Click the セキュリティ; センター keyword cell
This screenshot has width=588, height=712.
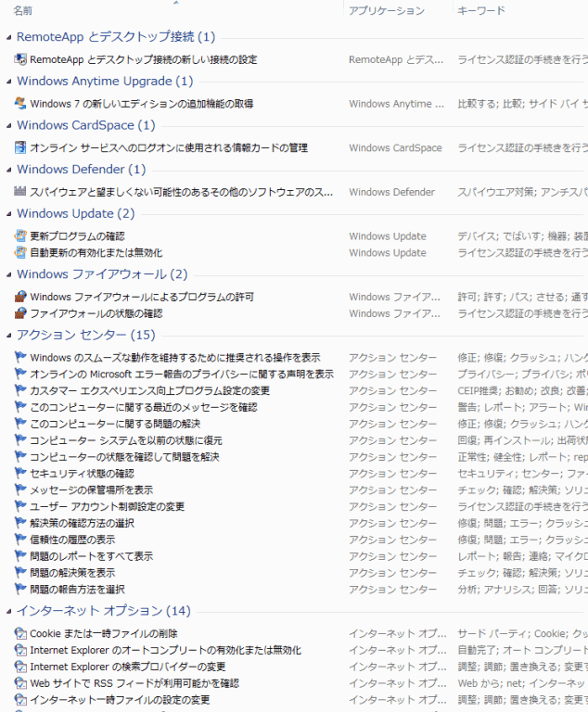(522, 474)
